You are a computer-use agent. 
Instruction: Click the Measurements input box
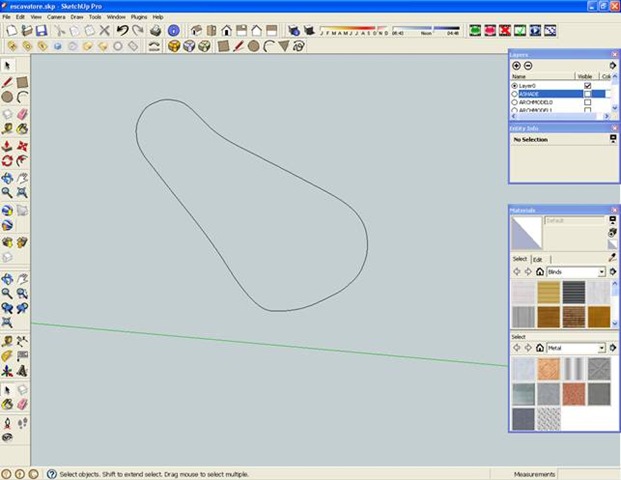590,474
